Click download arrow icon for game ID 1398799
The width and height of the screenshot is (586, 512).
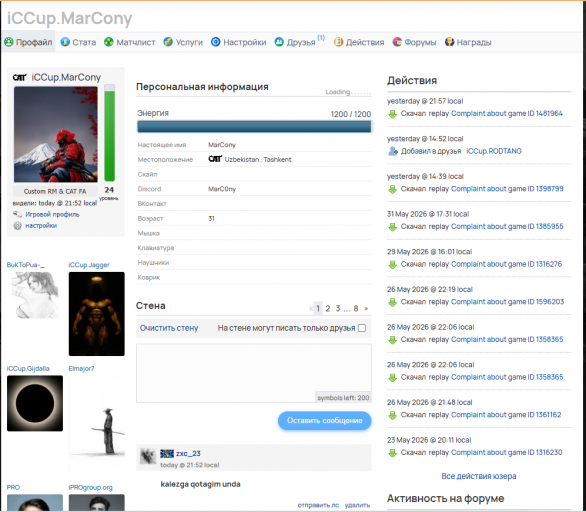(392, 189)
